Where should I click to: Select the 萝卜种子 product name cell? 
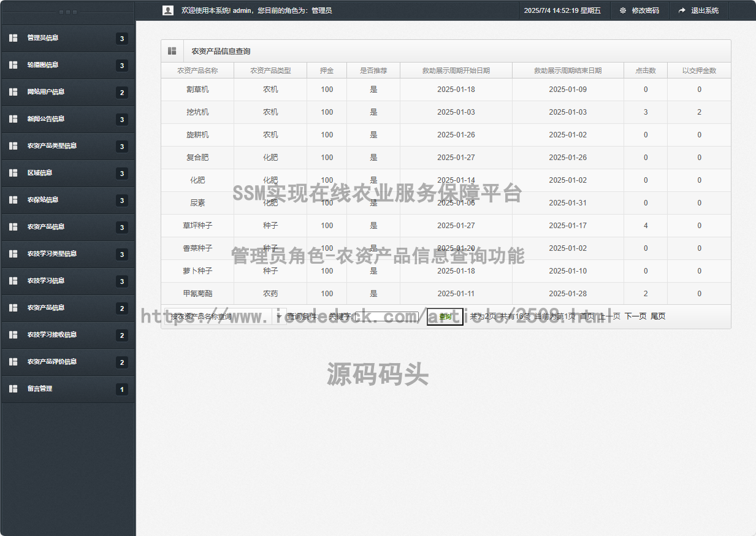[197, 271]
